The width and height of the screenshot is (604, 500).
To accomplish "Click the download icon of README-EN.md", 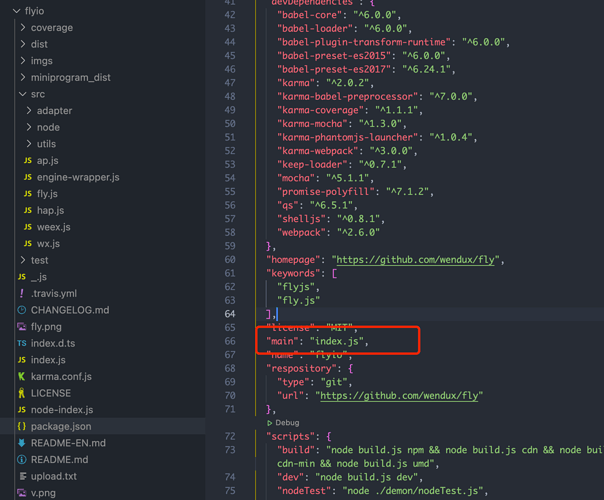I will pos(22,443).
